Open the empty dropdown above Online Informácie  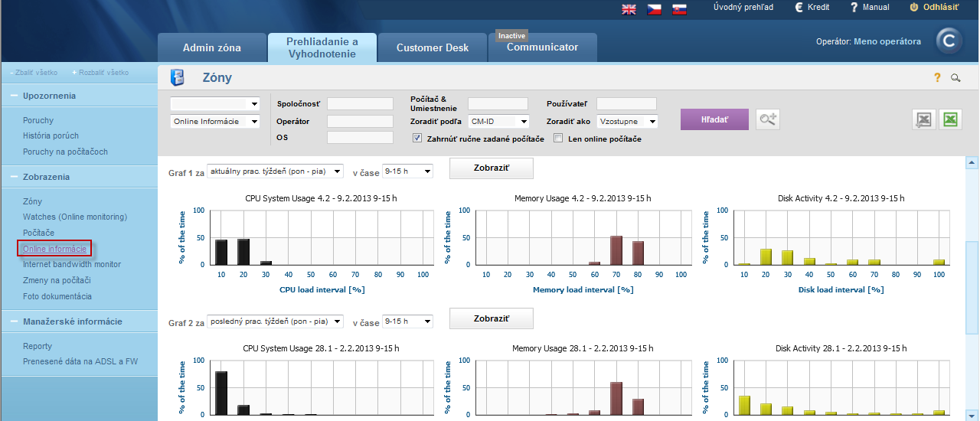point(215,103)
